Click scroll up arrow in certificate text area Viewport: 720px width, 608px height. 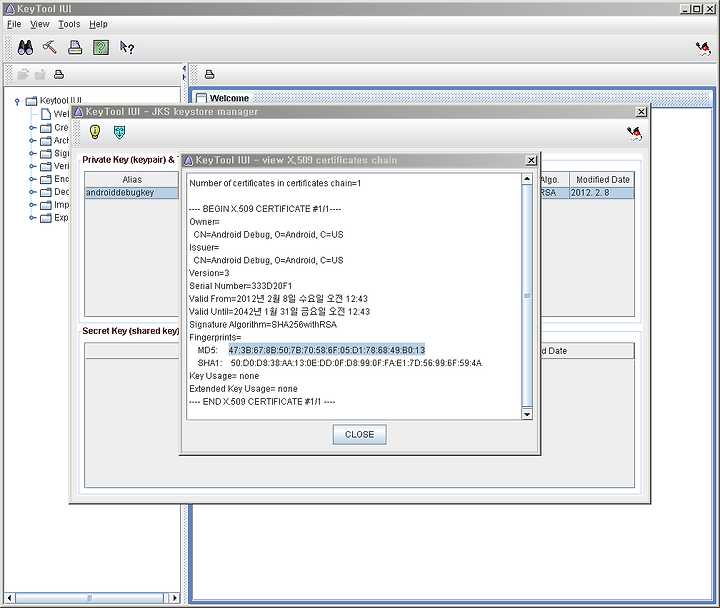tap(527, 179)
